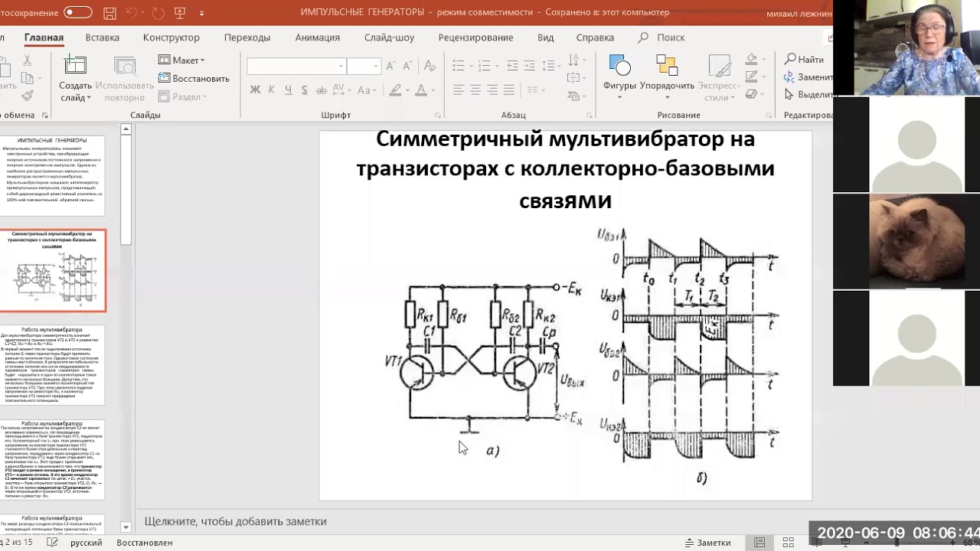
Task: Open the font size combo box
Action: [x=364, y=67]
